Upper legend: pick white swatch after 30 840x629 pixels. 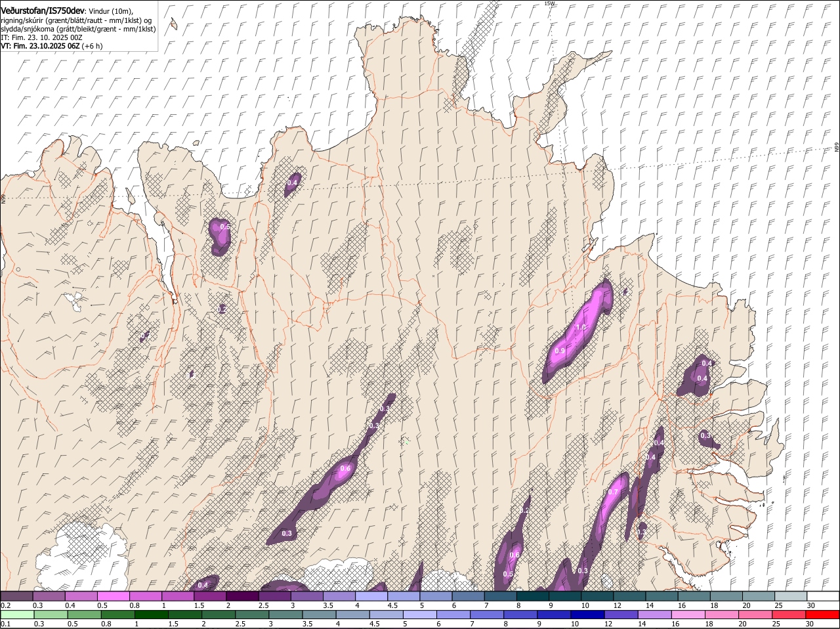click(822, 596)
